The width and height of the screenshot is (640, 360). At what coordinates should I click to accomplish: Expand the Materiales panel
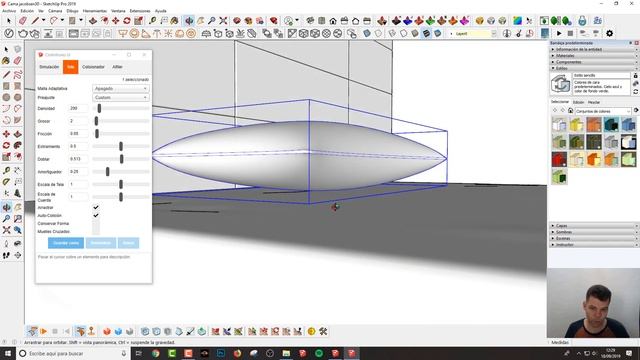[x=593, y=56]
